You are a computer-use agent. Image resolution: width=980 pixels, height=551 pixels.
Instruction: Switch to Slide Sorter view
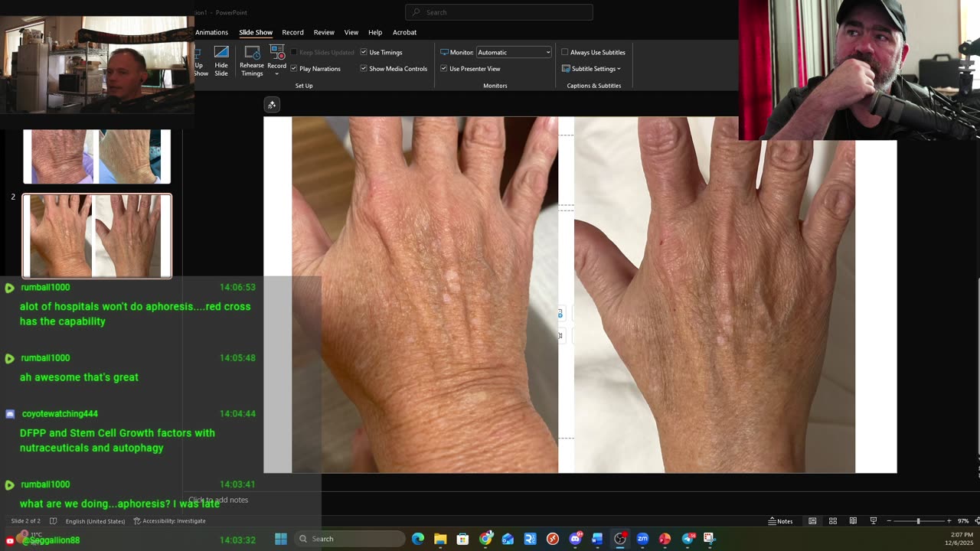[x=833, y=521]
